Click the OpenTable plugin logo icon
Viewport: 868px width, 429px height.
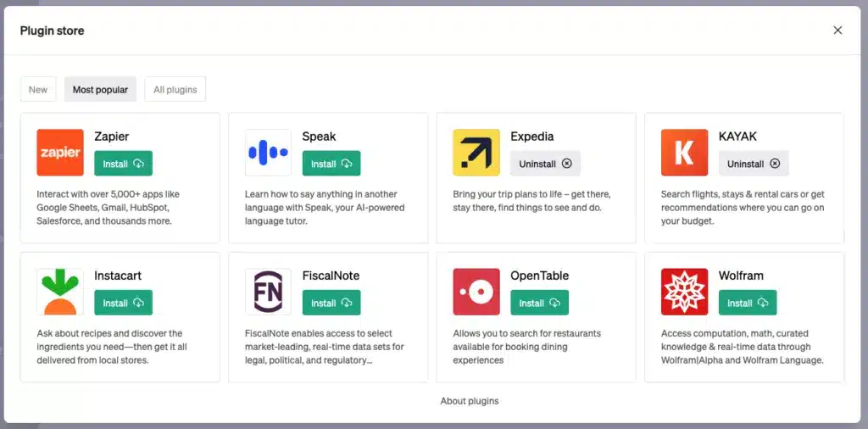pyautogui.click(x=476, y=292)
